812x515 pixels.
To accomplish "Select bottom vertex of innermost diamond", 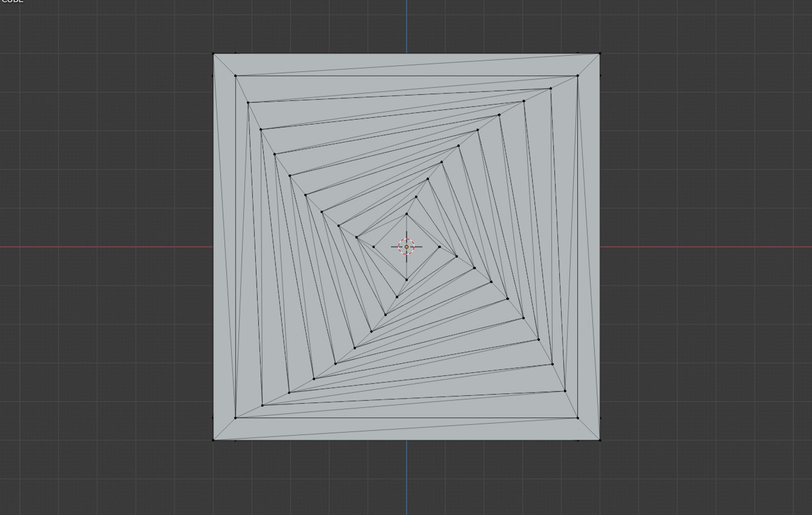I will coord(406,280).
